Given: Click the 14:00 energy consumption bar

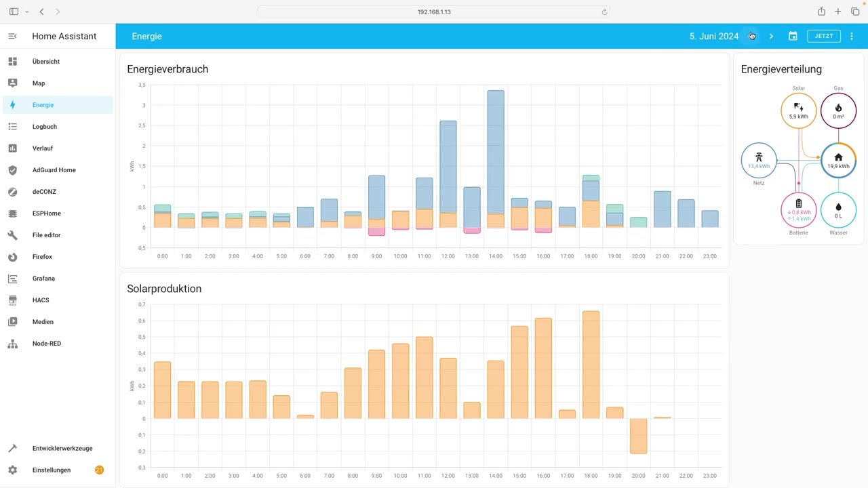Looking at the screenshot, I should click(496, 159).
